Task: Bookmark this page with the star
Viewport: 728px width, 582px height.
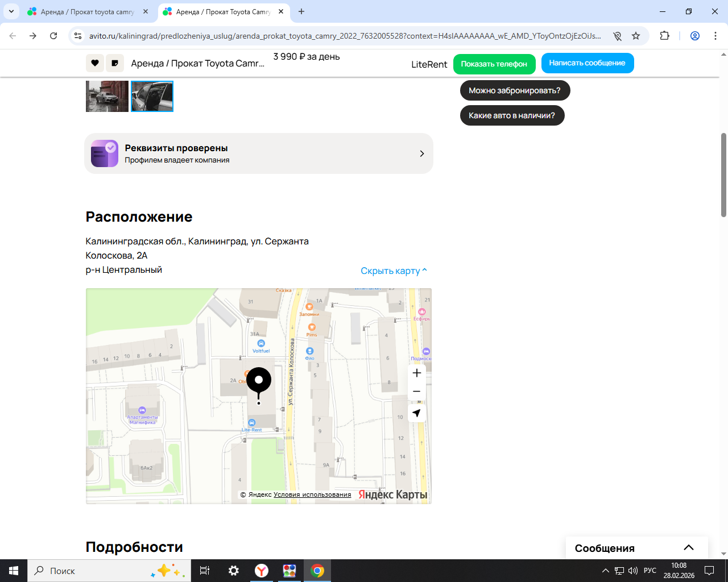Action: [636, 36]
